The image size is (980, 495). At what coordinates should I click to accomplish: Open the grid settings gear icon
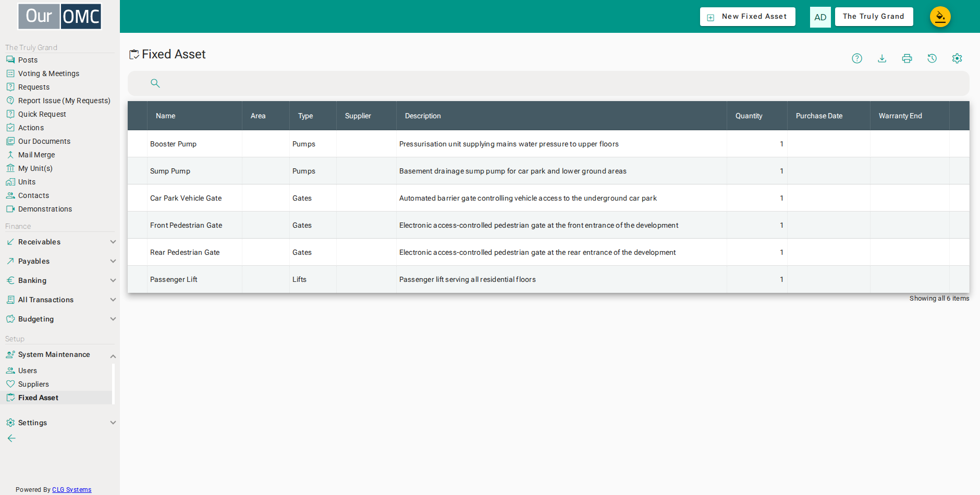(x=957, y=58)
